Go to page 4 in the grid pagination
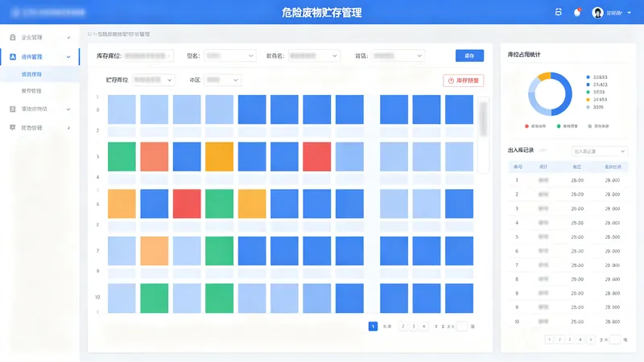The width and height of the screenshot is (644, 362). [x=424, y=327]
